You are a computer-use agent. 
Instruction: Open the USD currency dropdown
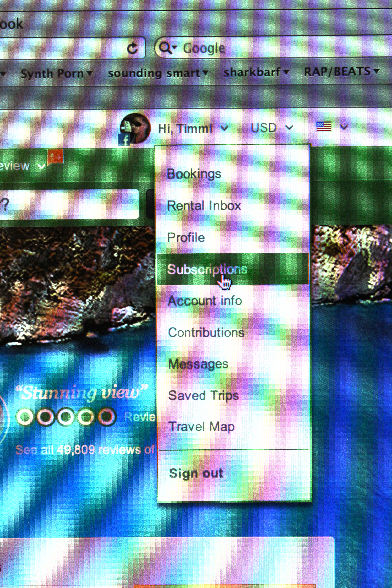pos(272,128)
